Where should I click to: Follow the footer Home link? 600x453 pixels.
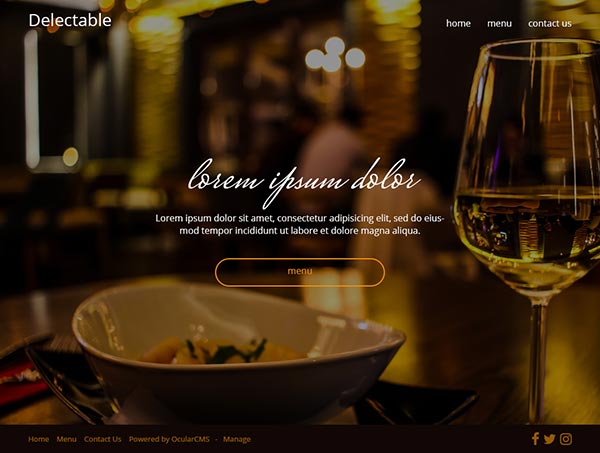click(x=38, y=439)
